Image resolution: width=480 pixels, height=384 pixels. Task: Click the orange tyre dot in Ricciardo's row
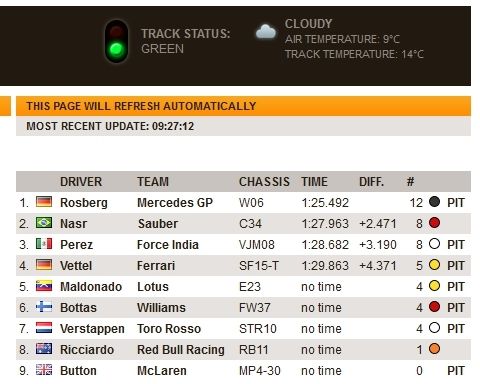point(434,349)
